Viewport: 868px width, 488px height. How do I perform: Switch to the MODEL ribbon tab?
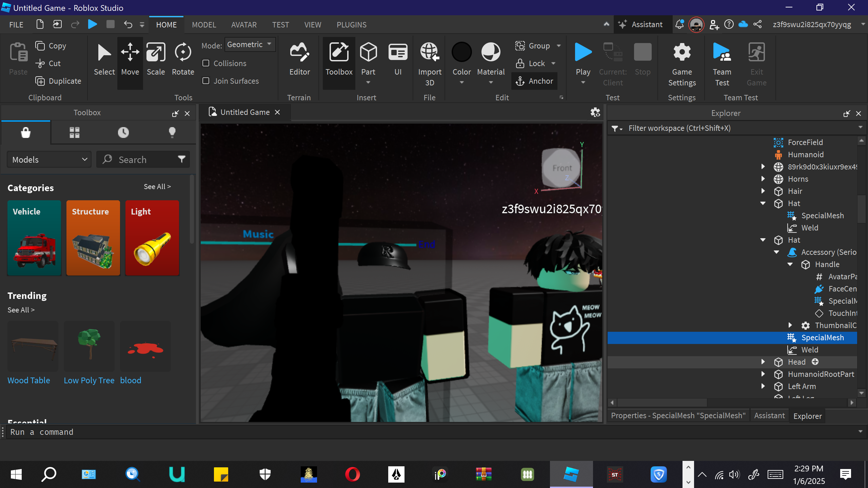coord(204,25)
